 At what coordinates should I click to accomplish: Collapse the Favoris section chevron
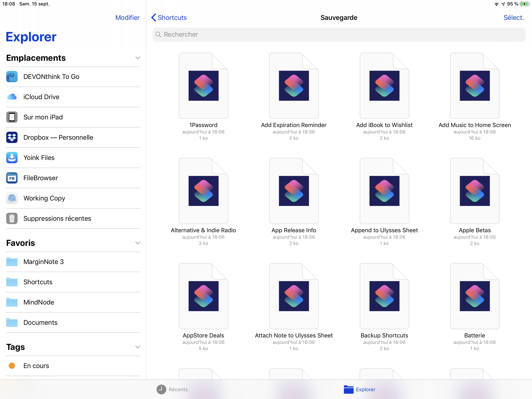[x=137, y=243]
